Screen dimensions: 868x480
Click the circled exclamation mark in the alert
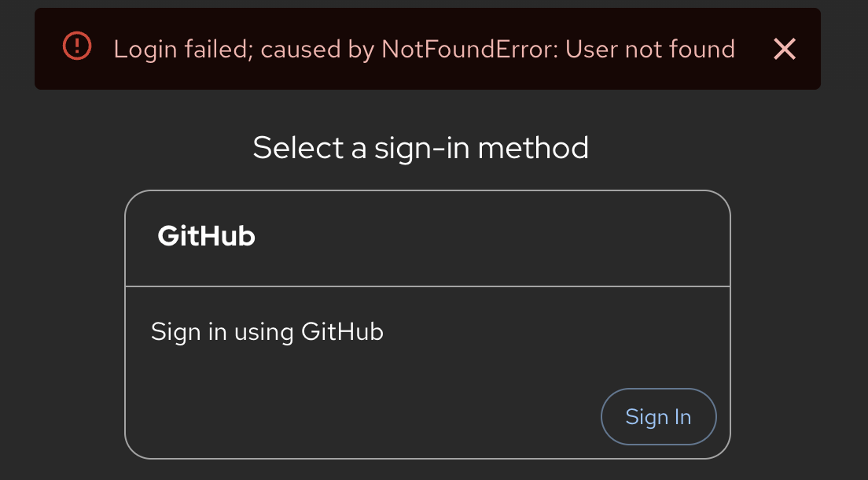(77, 46)
